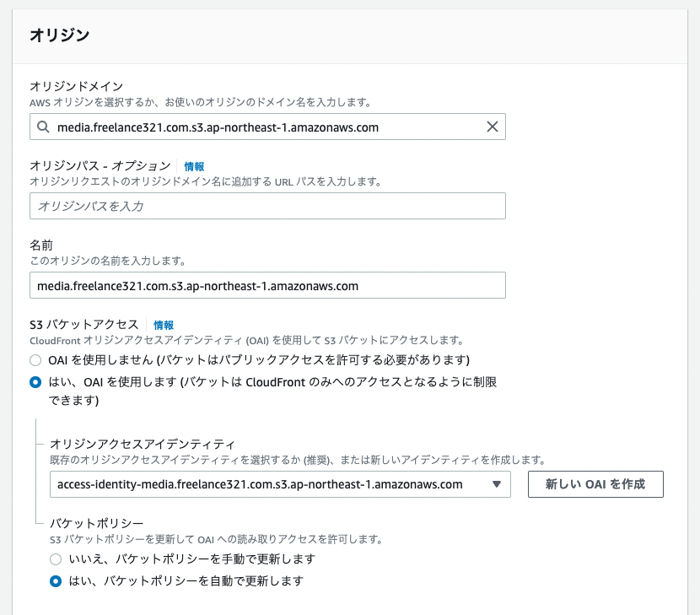Click the バケットポリシー section label
Viewport: 700px width, 615px height.
(96, 523)
